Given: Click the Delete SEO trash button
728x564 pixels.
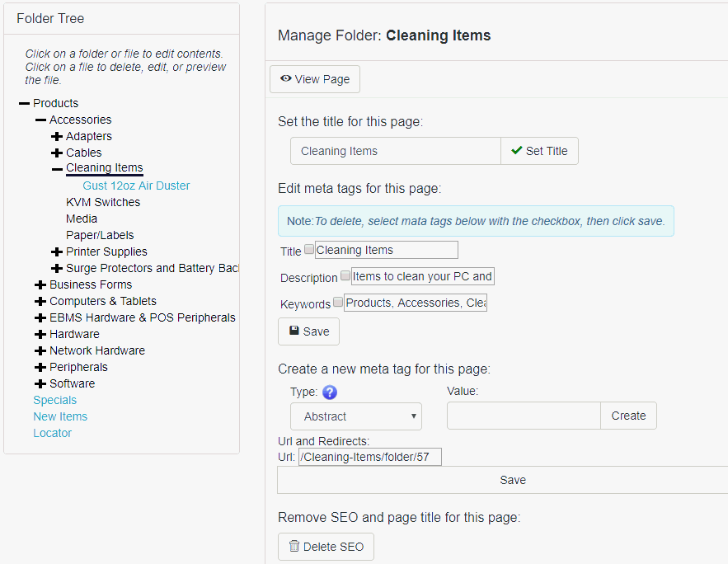Looking at the screenshot, I should coord(326,547).
